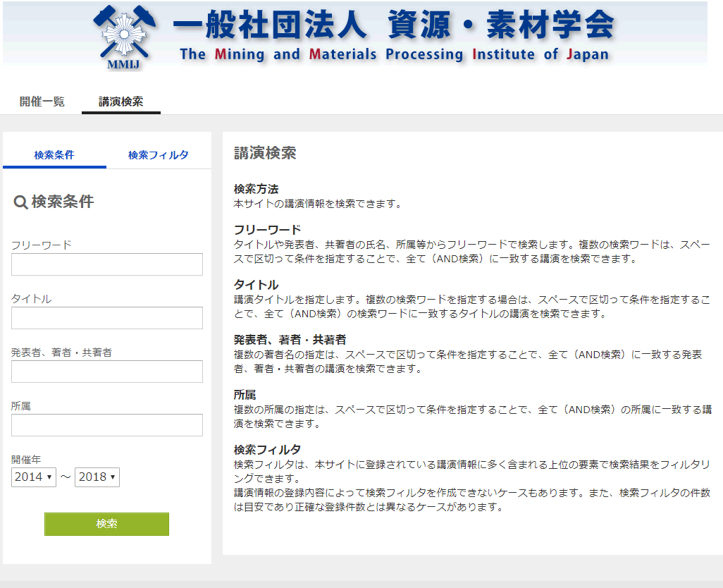Focus the フリーワード text input field
This screenshot has height=588, width=723.
click(107, 264)
